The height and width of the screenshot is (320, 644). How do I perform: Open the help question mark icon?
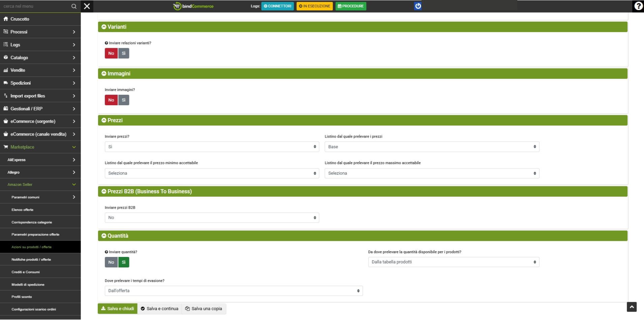coord(638,6)
